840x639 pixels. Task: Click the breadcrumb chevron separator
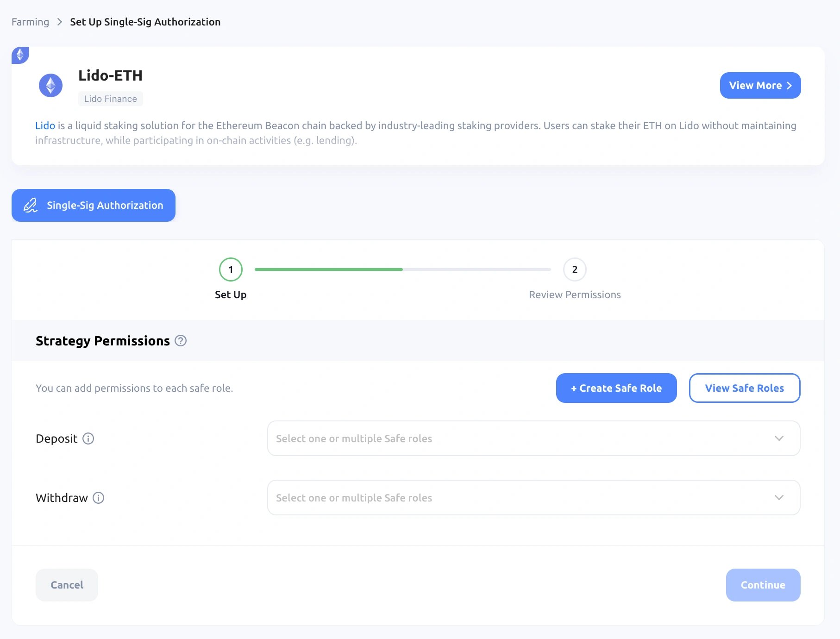click(x=59, y=22)
